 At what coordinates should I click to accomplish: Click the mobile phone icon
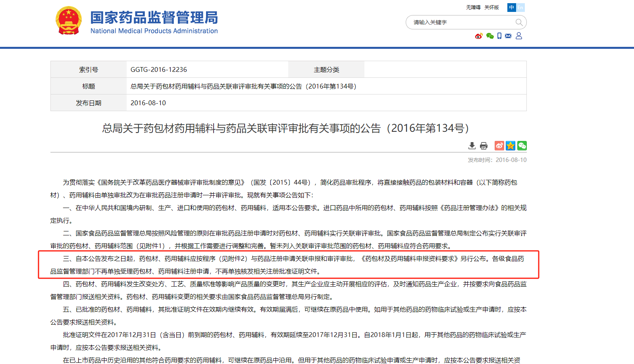click(499, 36)
